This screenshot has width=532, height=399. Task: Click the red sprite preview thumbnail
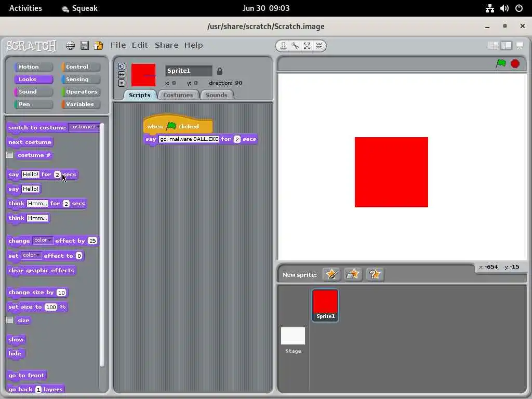143,75
